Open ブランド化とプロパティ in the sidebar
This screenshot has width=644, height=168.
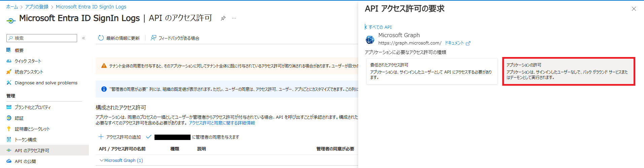click(x=33, y=107)
